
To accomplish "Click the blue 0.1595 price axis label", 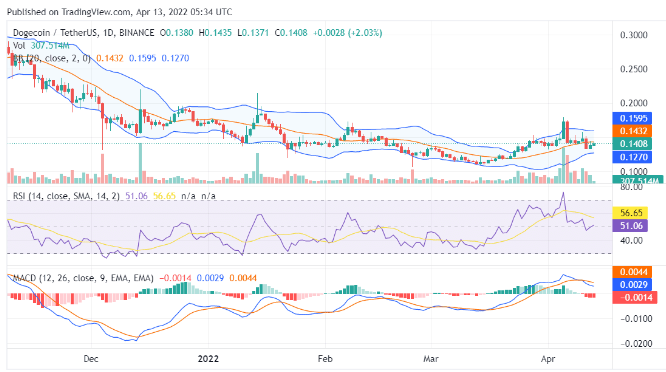I will (632, 118).
